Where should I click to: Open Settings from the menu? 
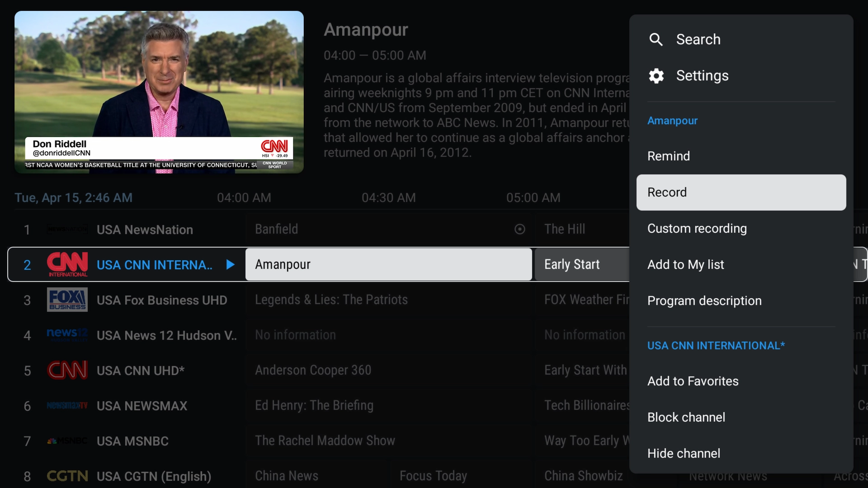[741, 76]
